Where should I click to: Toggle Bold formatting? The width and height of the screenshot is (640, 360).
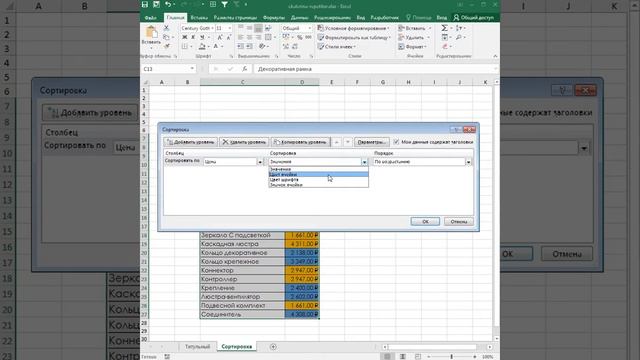(x=184, y=37)
